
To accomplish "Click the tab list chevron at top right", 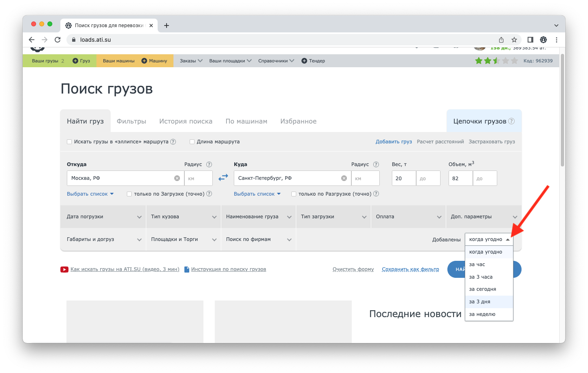I will tap(556, 26).
